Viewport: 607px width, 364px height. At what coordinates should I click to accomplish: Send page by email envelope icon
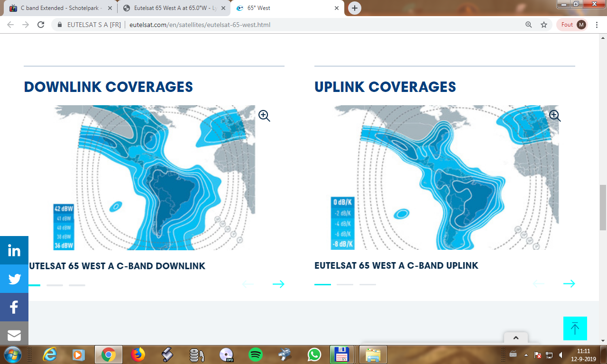click(14, 335)
